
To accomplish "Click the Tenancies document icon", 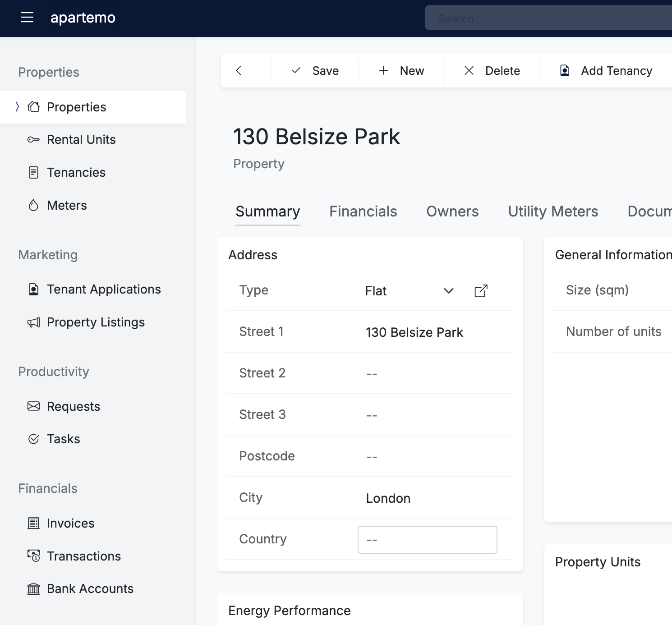I will pyautogui.click(x=34, y=172).
